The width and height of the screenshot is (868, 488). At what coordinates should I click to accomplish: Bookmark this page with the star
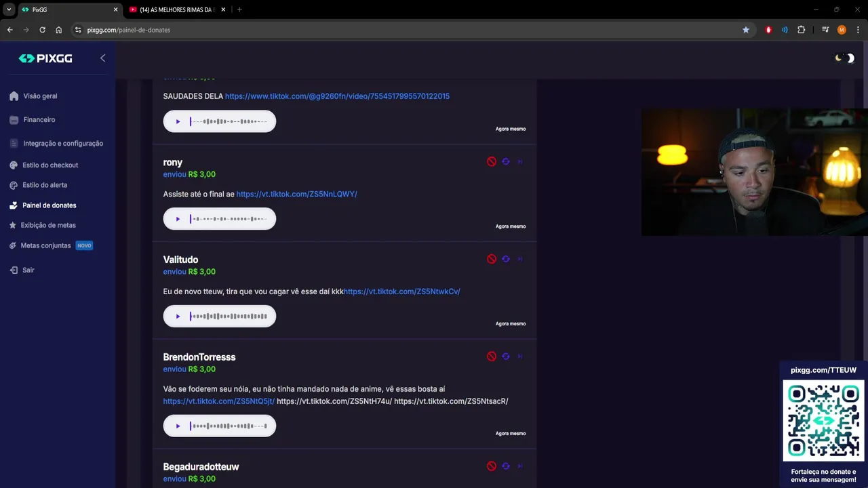pyautogui.click(x=746, y=30)
